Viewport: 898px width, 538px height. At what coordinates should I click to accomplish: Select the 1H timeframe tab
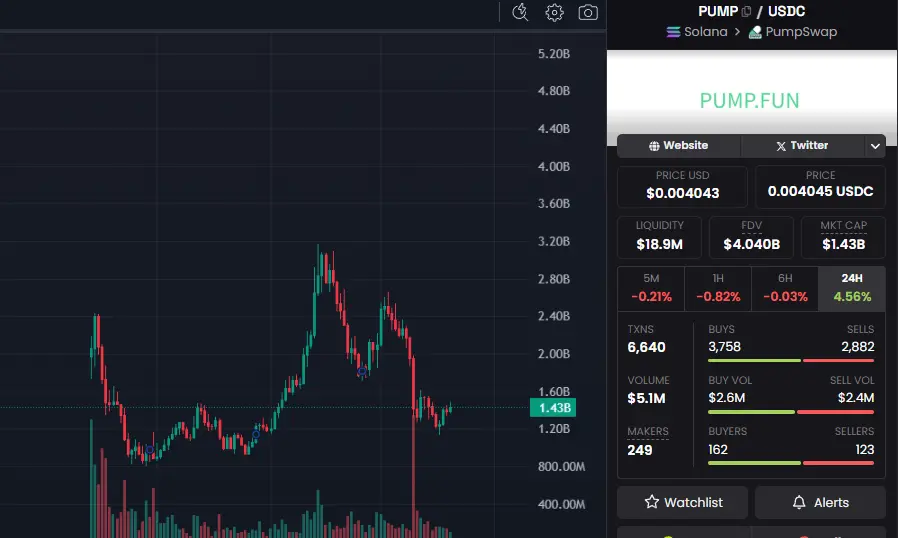click(718, 289)
